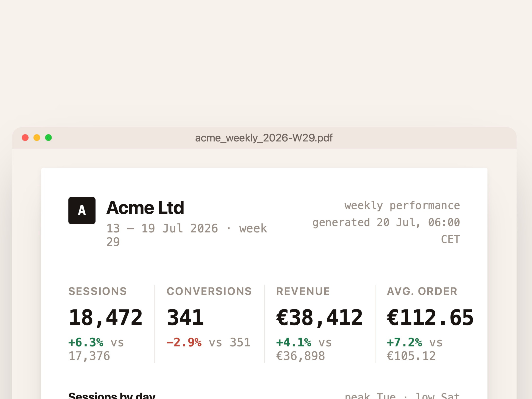Select the revenue value €38,412
The image size is (532, 399).
pyautogui.click(x=319, y=318)
